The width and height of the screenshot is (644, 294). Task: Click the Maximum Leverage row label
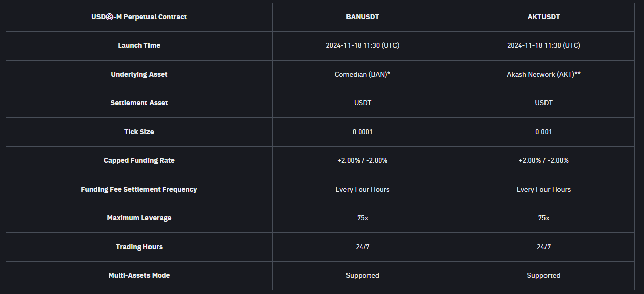point(139,218)
